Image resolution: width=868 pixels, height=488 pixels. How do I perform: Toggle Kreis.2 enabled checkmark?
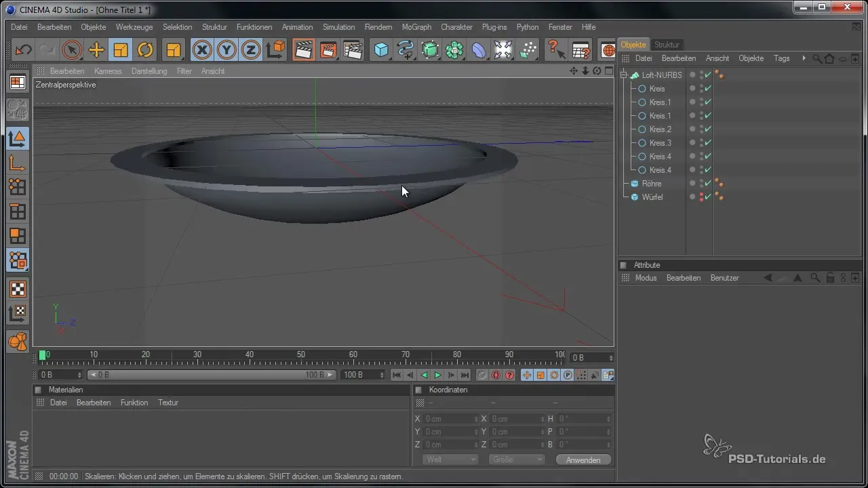coord(707,129)
